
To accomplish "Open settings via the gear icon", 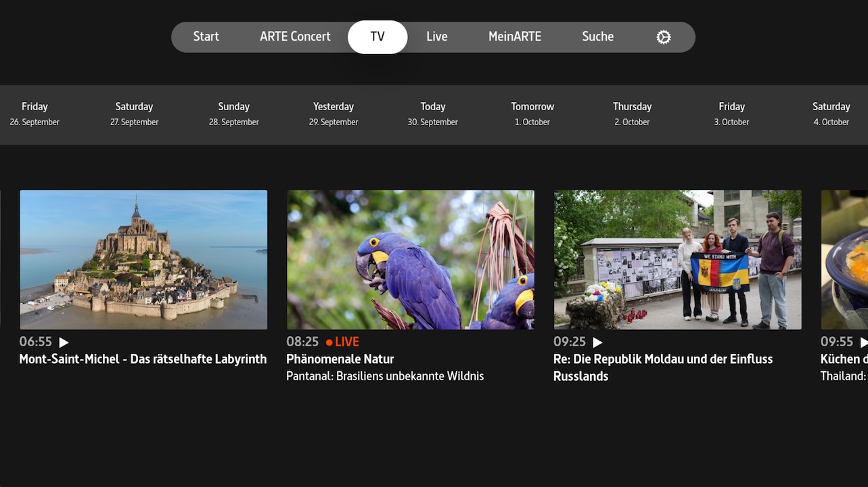I will tap(663, 37).
